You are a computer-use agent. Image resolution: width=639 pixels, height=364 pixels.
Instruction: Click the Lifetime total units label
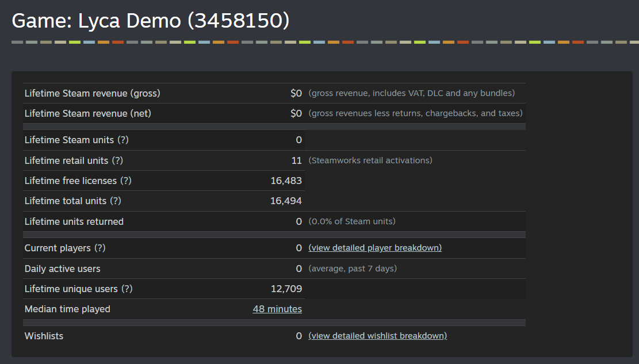(66, 201)
